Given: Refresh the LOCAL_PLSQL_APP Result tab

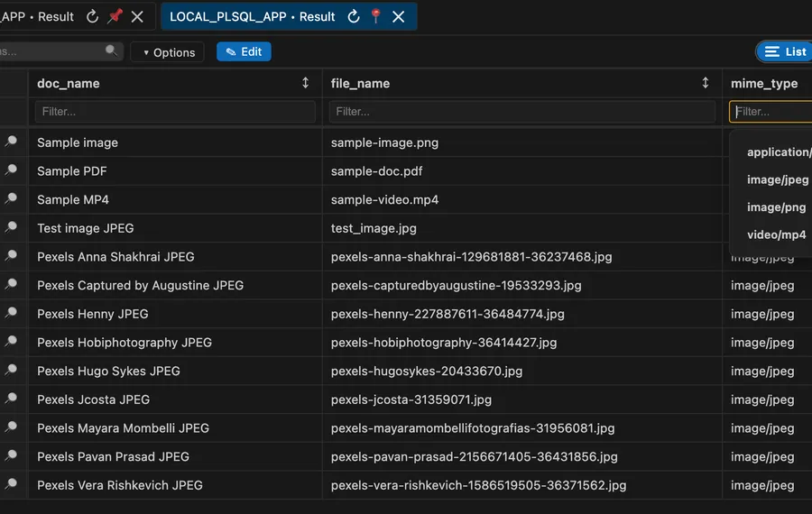Looking at the screenshot, I should 354,16.
